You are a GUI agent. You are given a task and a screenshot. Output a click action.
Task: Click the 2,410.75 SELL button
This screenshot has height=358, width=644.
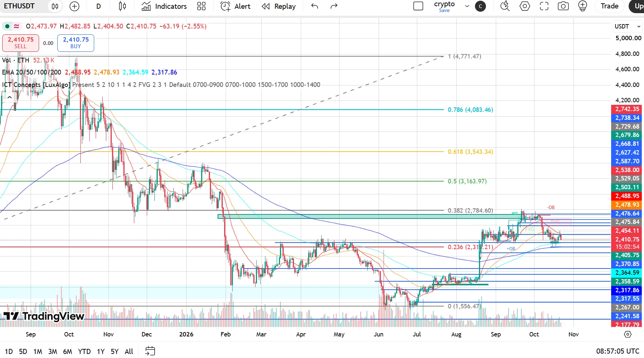[x=20, y=43]
